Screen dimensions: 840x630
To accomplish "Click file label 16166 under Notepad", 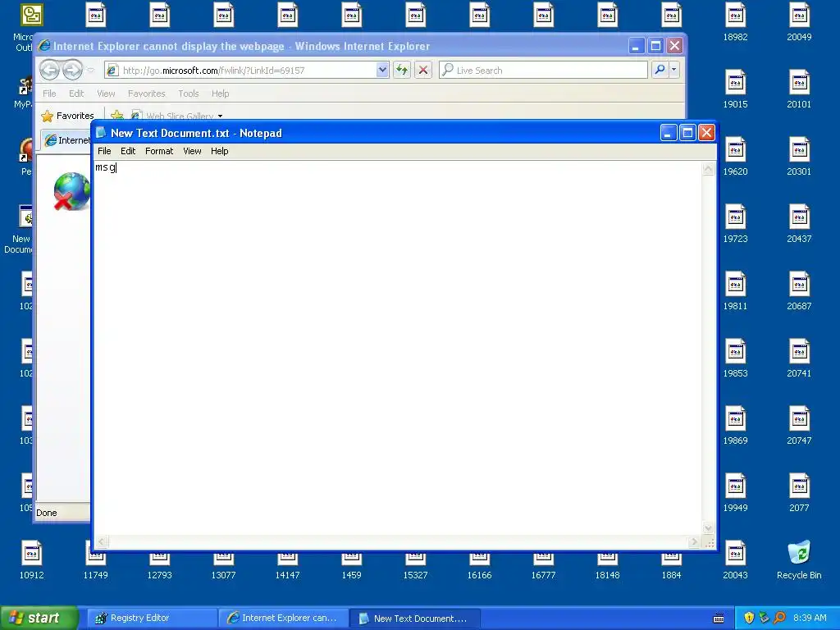I will [479, 575].
